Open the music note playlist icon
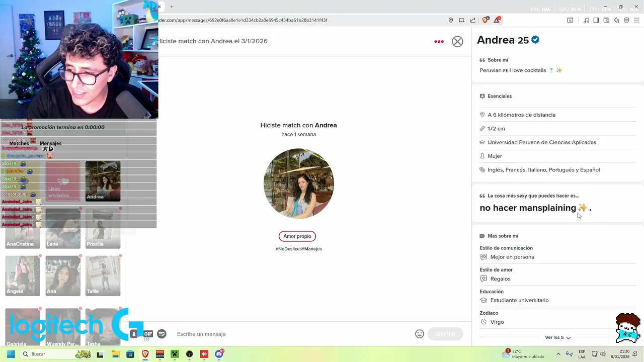The width and height of the screenshot is (644, 362). [x=586, y=20]
